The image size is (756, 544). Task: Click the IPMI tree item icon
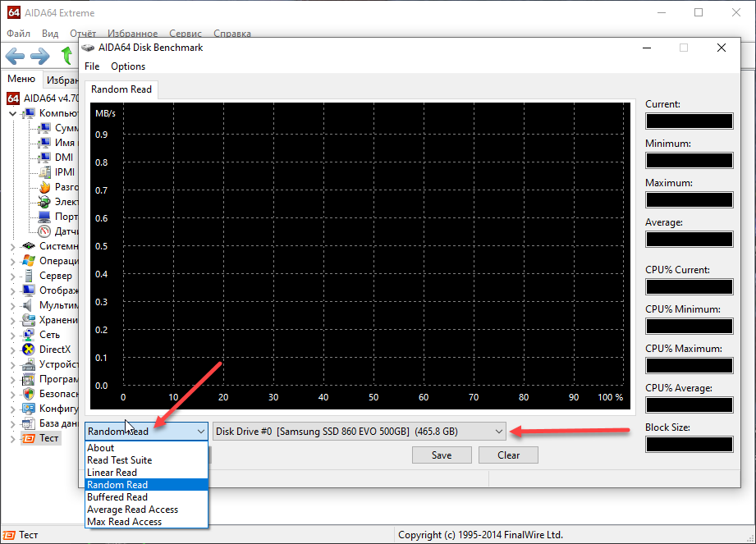(45, 172)
